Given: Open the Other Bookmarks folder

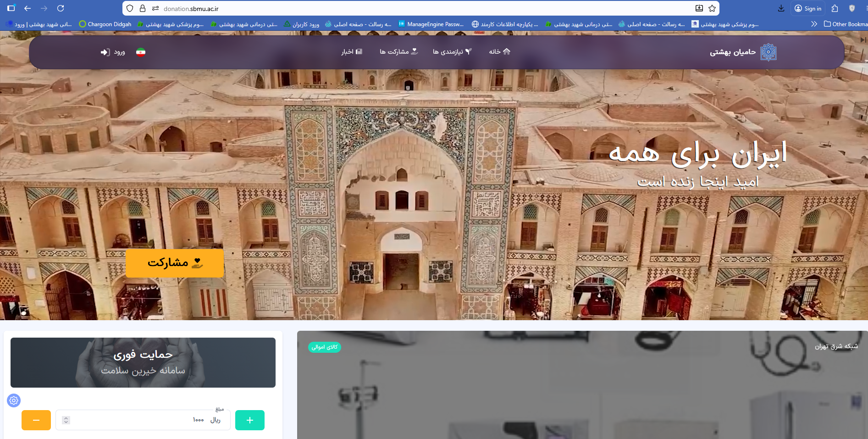Looking at the screenshot, I should point(845,24).
